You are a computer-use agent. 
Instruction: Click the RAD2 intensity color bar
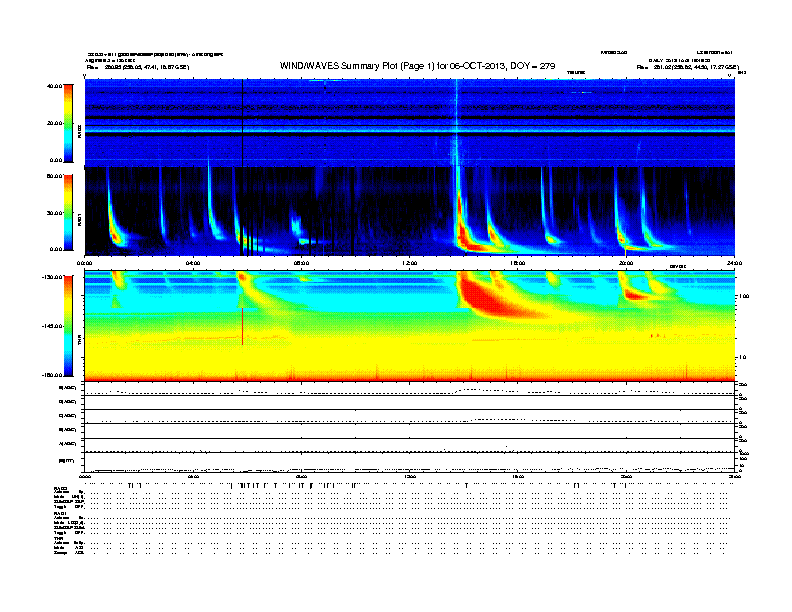coord(68,123)
